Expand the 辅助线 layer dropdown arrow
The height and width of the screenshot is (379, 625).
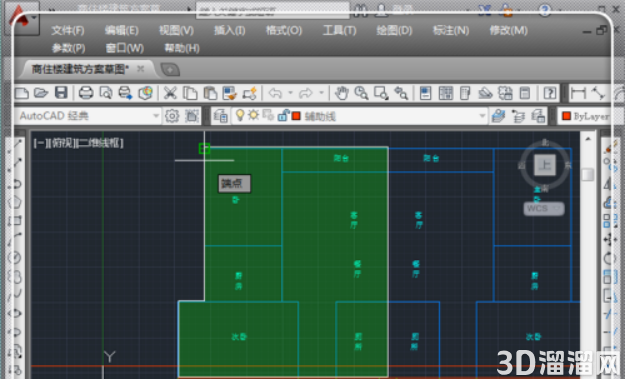(x=482, y=116)
